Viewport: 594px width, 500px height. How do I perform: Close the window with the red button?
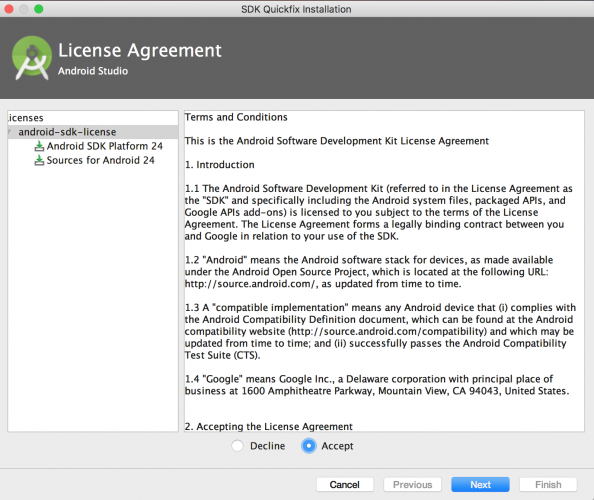9,9
